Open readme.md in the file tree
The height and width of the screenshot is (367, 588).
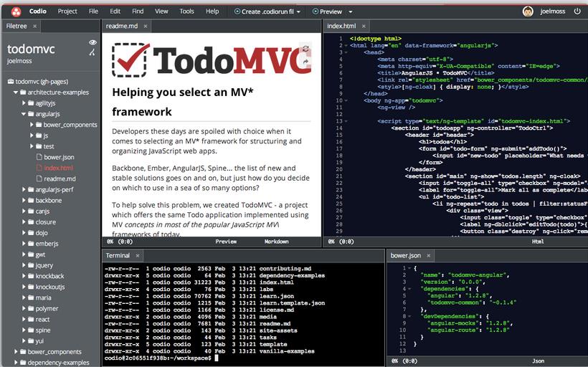pyautogui.click(x=60, y=178)
